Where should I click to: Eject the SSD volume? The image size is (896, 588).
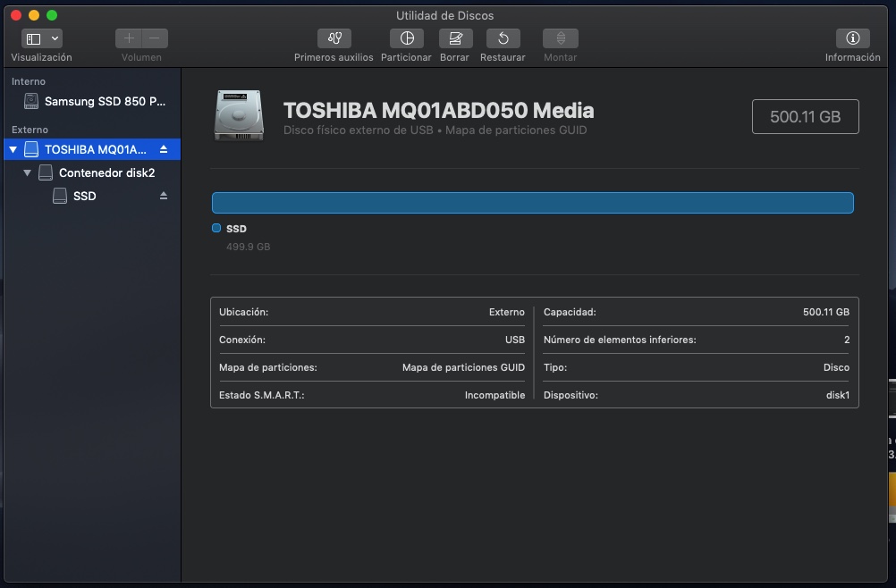(x=164, y=196)
